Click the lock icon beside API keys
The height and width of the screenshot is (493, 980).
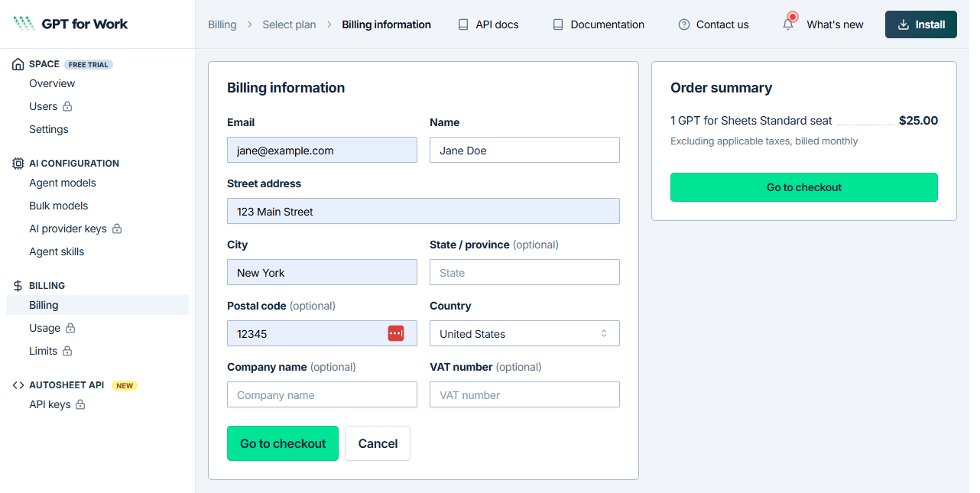click(80, 404)
